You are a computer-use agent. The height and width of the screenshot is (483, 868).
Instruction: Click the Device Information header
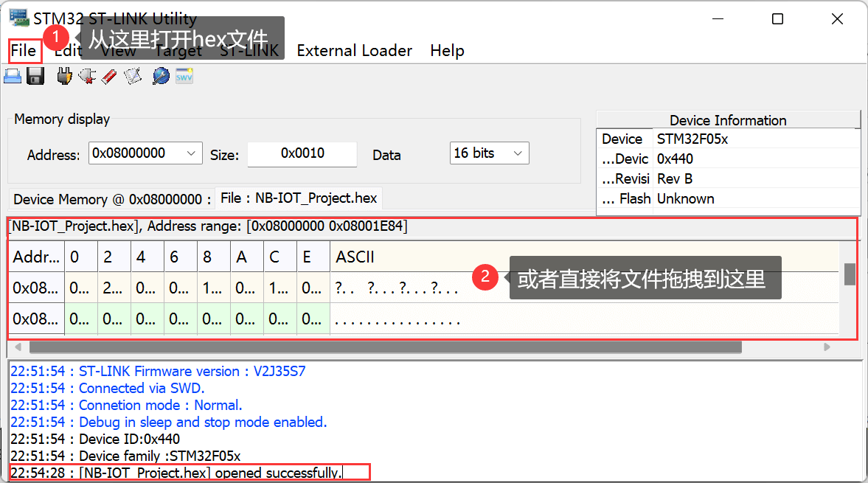(x=727, y=120)
